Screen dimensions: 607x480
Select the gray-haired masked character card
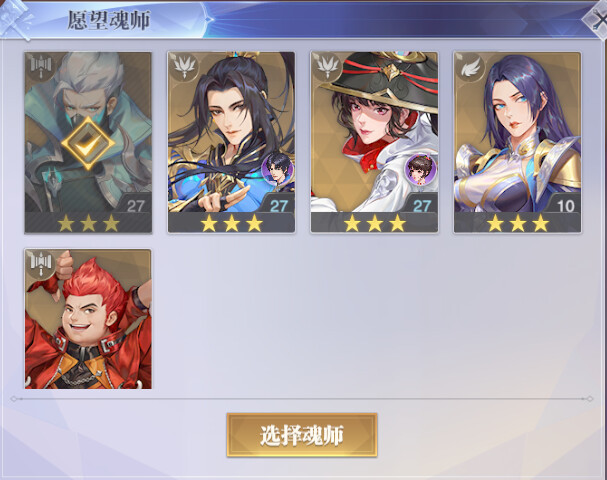click(x=88, y=143)
